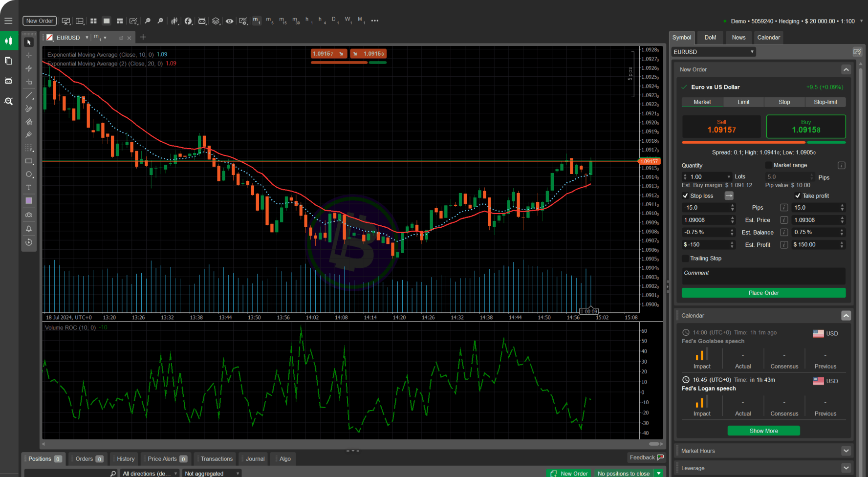Screen dimensions: 868x477
Task: Select the Limit order type tab
Action: pos(743,102)
